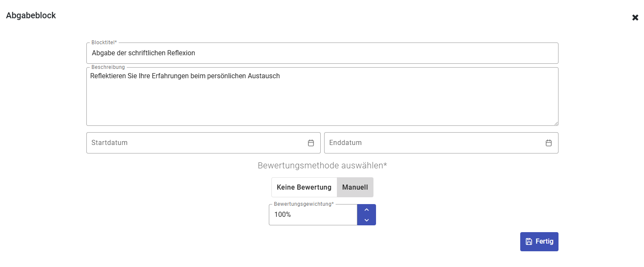Focus the Blocktitel text field

pos(322,53)
